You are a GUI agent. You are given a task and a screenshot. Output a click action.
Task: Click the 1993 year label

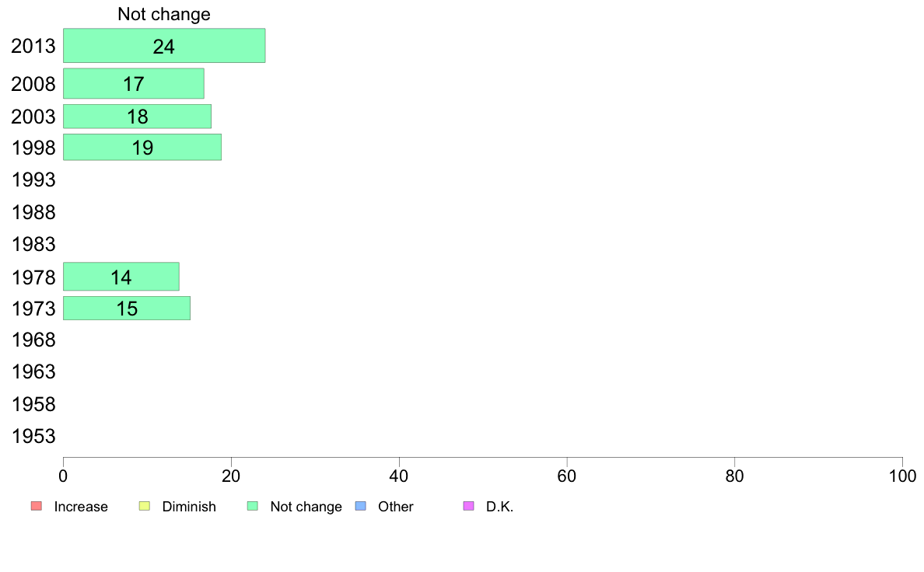[x=33, y=180]
